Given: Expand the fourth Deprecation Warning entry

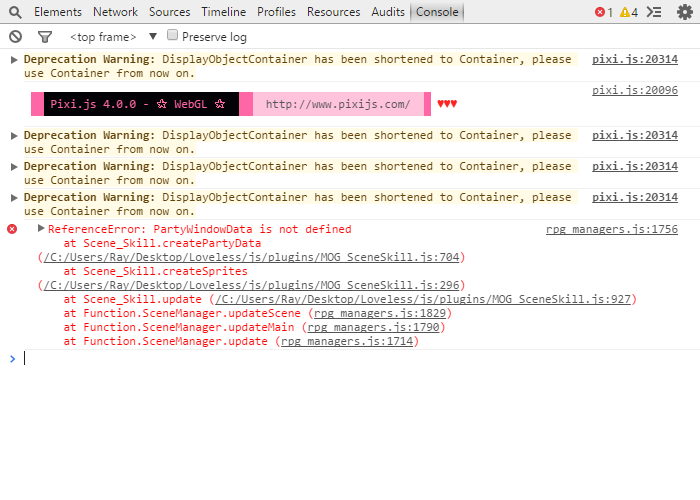Looking at the screenshot, I should [14, 197].
